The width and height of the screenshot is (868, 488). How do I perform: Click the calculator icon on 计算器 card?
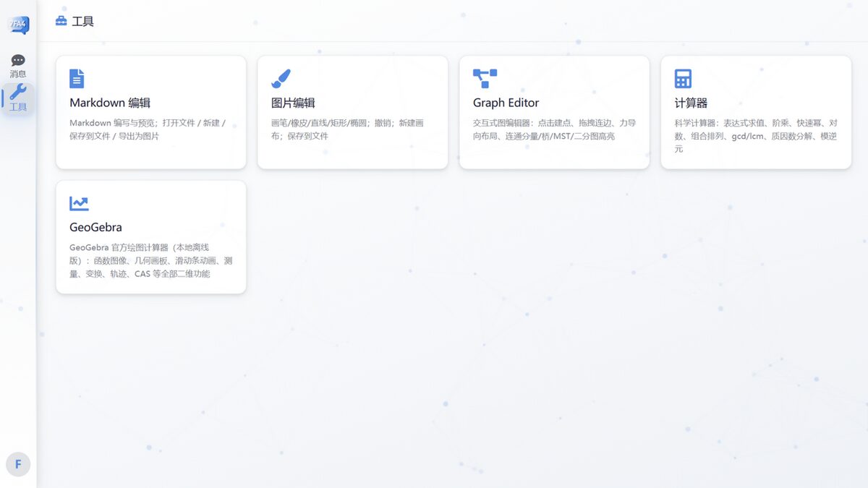683,79
